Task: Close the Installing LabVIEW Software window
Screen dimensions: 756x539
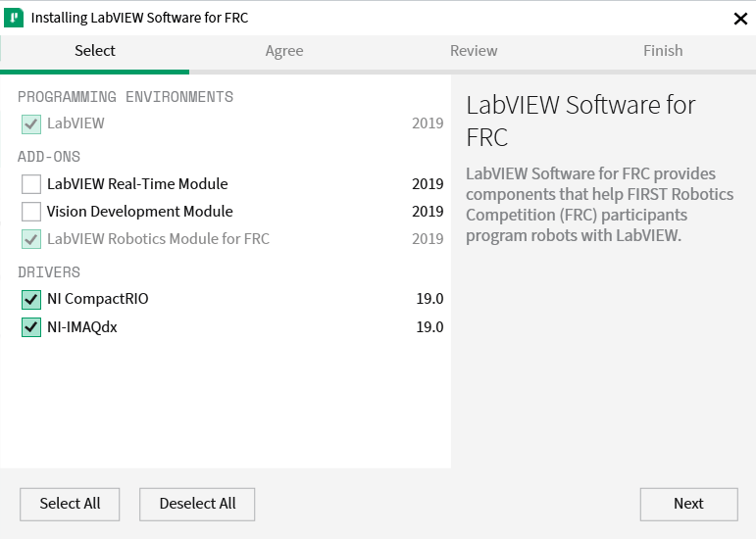Action: click(x=740, y=19)
